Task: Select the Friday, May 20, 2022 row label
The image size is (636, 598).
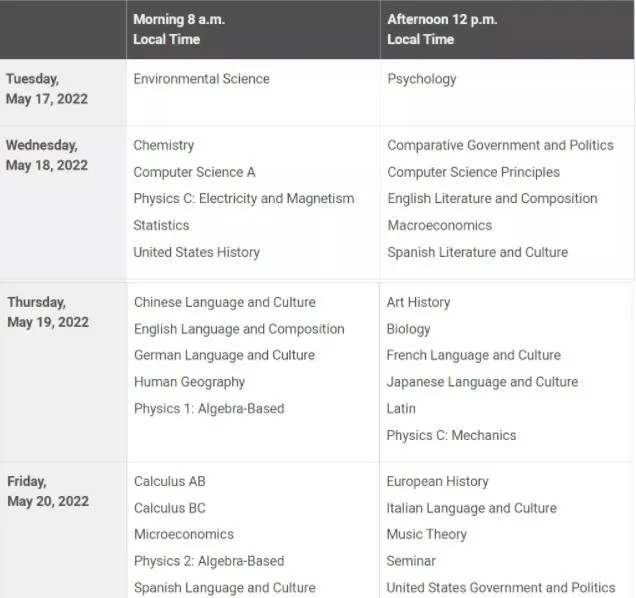Action: pyautogui.click(x=48, y=491)
